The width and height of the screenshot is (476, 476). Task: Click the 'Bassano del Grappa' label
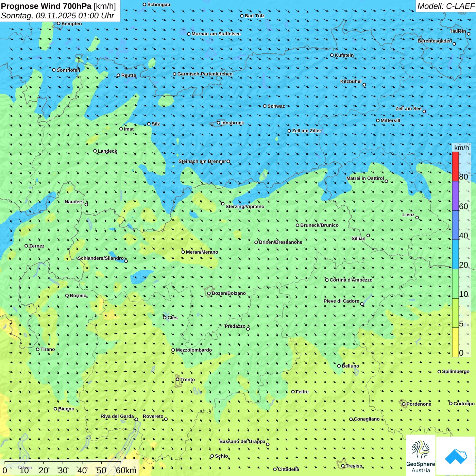coord(242,441)
